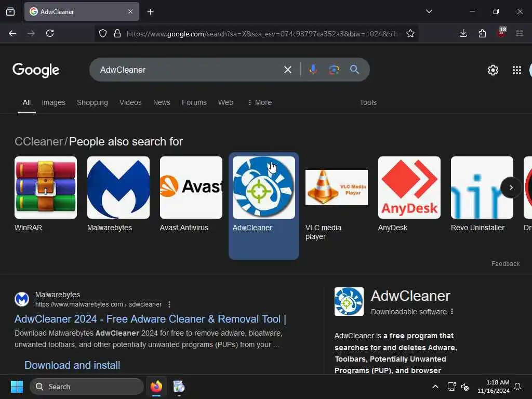Open the extension with badge 18
The height and width of the screenshot is (399, 532).
501,33
